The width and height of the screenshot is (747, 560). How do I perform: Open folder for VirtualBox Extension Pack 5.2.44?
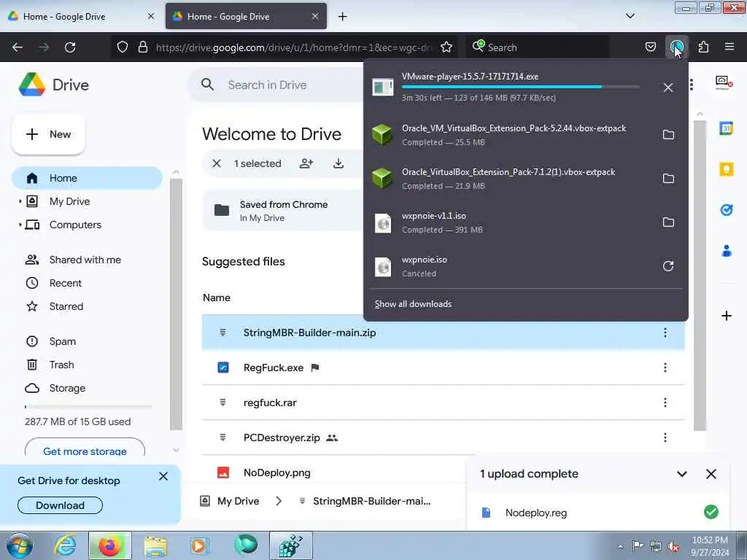pyautogui.click(x=668, y=135)
